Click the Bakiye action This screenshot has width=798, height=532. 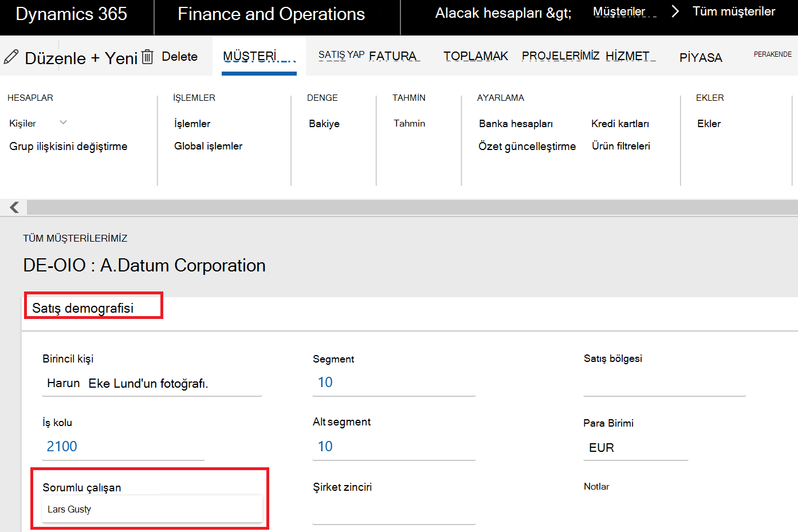pyautogui.click(x=324, y=124)
